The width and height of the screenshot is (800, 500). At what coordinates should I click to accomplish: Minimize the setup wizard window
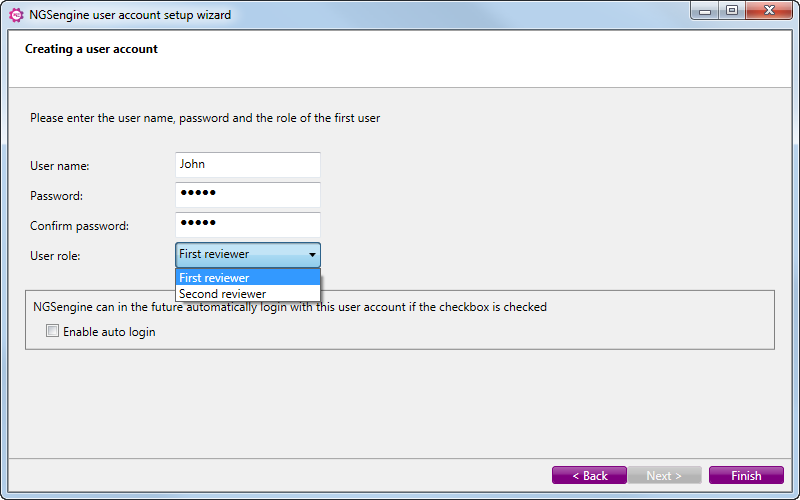[x=705, y=11]
